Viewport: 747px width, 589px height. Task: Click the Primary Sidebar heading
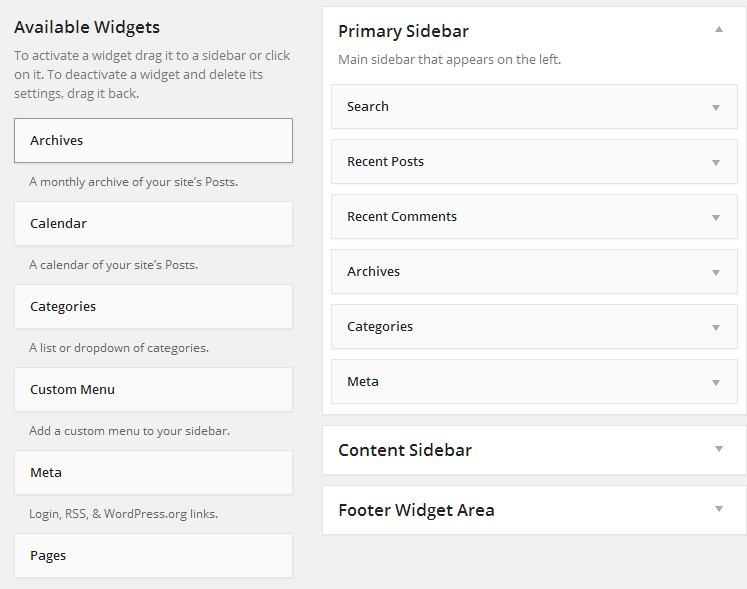pos(403,31)
